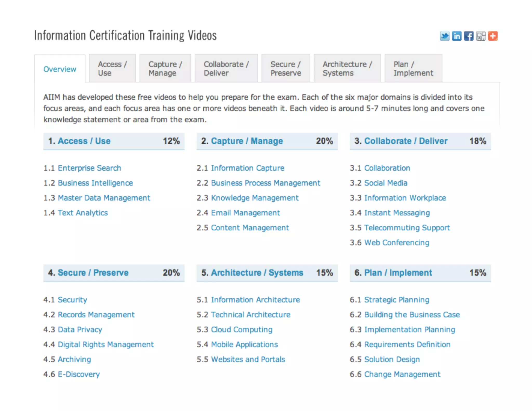Open the 1.1 Enterprise Search link
The width and height of the screenshot is (532, 411).
click(89, 168)
